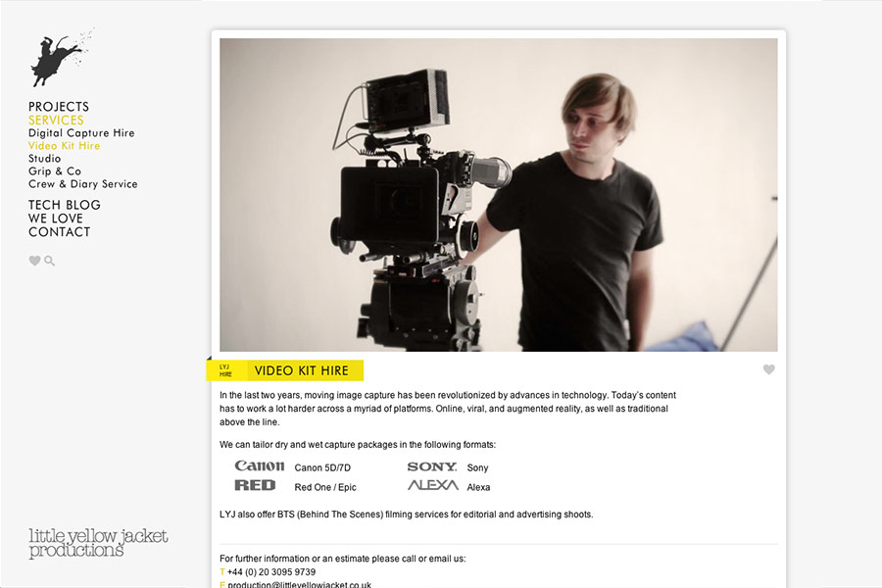Screen dimensions: 882x588
Task: Open the We Love section
Action: click(56, 219)
